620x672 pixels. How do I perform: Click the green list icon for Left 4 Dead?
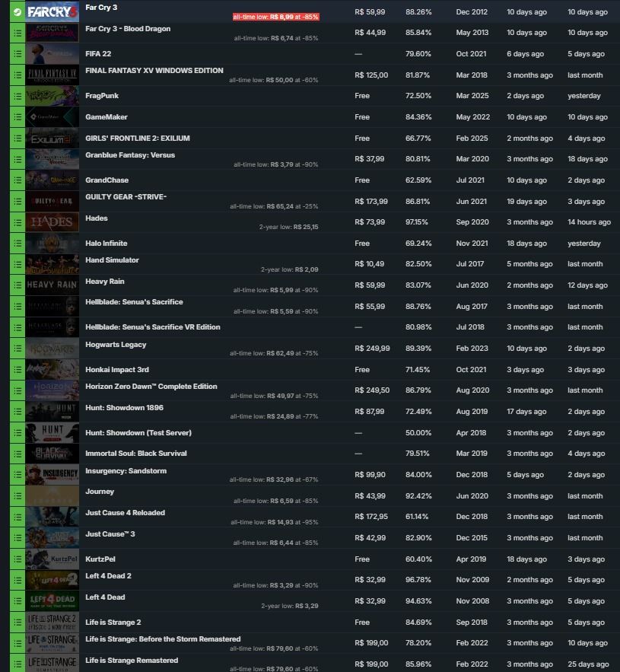(x=17, y=601)
